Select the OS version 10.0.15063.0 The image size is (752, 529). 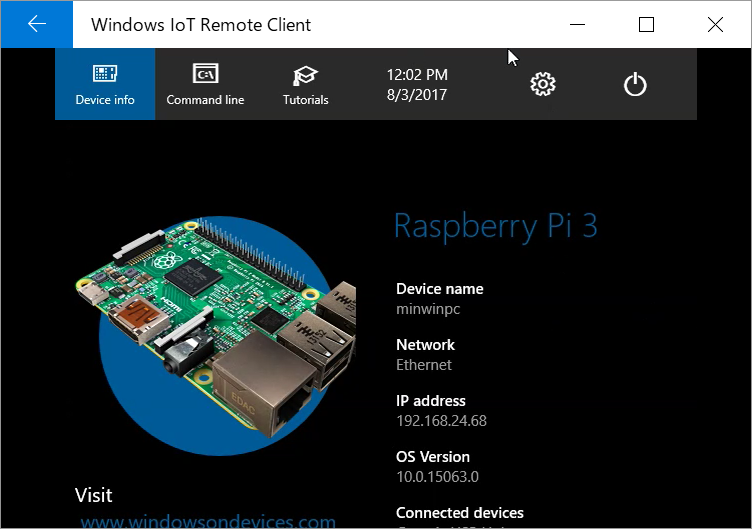pyautogui.click(x=437, y=477)
